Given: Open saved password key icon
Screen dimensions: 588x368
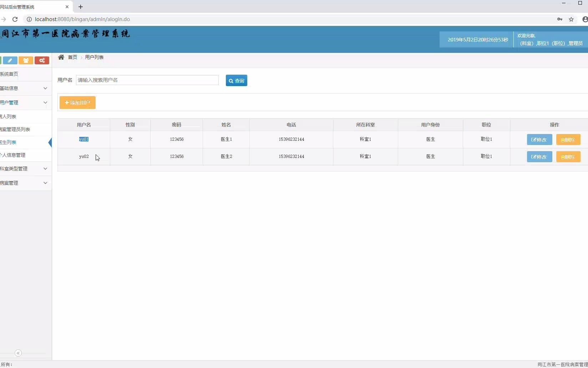Looking at the screenshot, I should coord(560,19).
